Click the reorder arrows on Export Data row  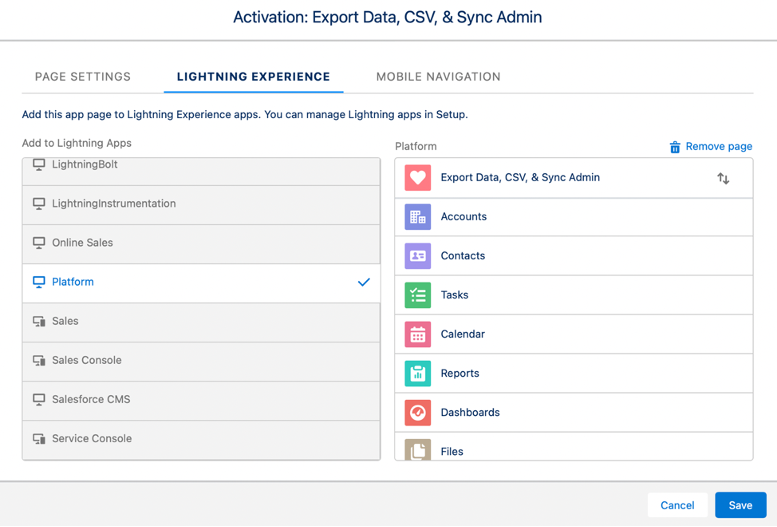[x=723, y=178]
